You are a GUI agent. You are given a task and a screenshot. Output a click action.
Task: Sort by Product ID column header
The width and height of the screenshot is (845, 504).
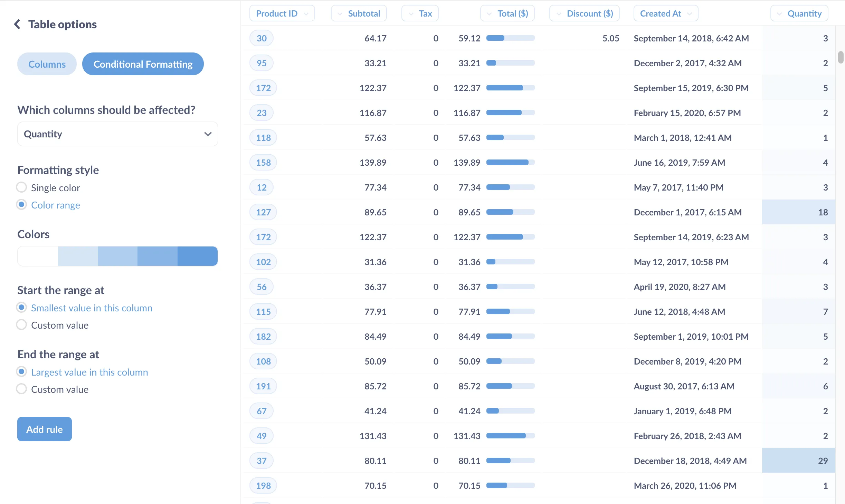[282, 13]
